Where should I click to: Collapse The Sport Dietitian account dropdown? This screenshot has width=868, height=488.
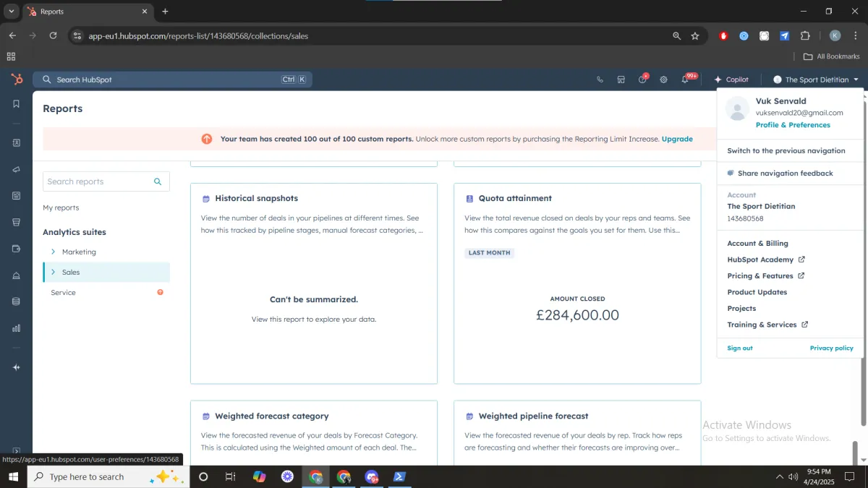815,80
